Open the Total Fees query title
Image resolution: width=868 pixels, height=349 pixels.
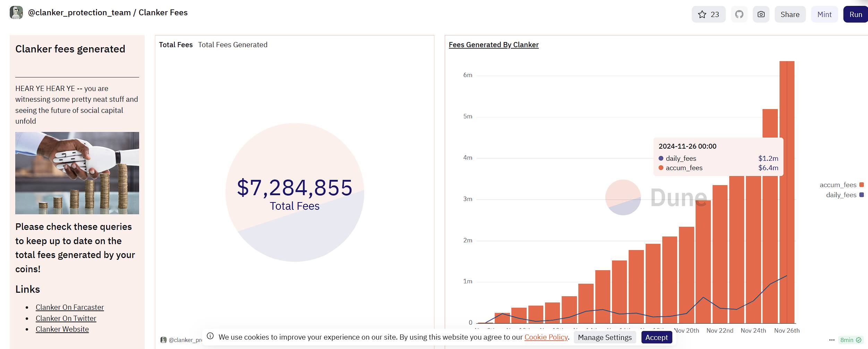176,45
